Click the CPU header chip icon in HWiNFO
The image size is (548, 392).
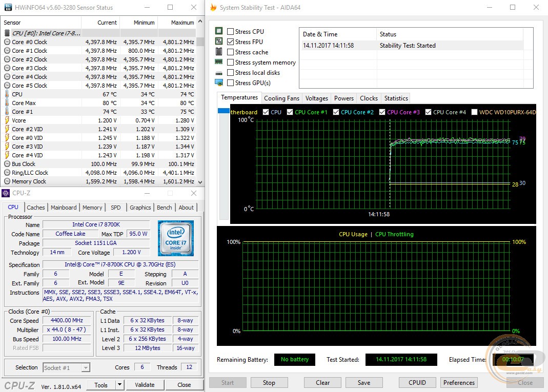click(7, 33)
